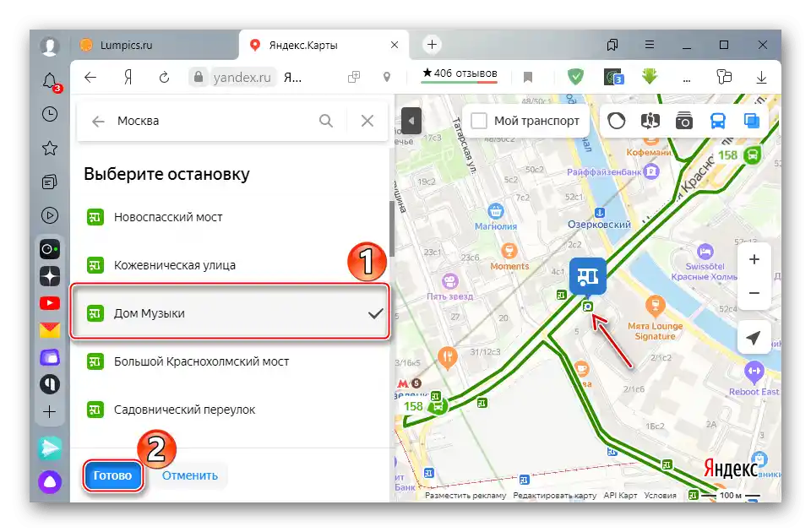Click the Пять звезд cinema marker

tap(450, 282)
